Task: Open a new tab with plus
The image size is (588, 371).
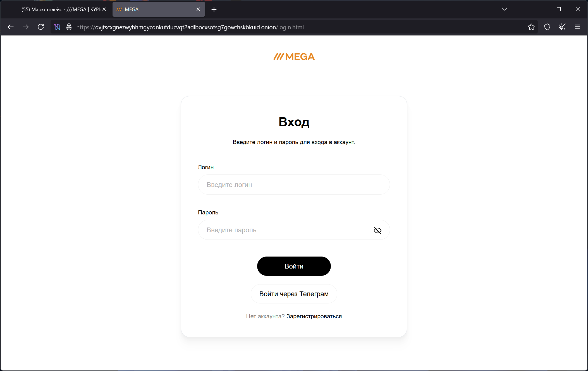Action: point(214,9)
